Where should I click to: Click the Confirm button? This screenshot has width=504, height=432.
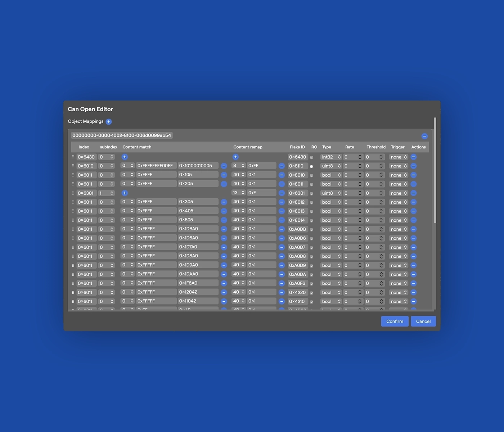pos(395,321)
